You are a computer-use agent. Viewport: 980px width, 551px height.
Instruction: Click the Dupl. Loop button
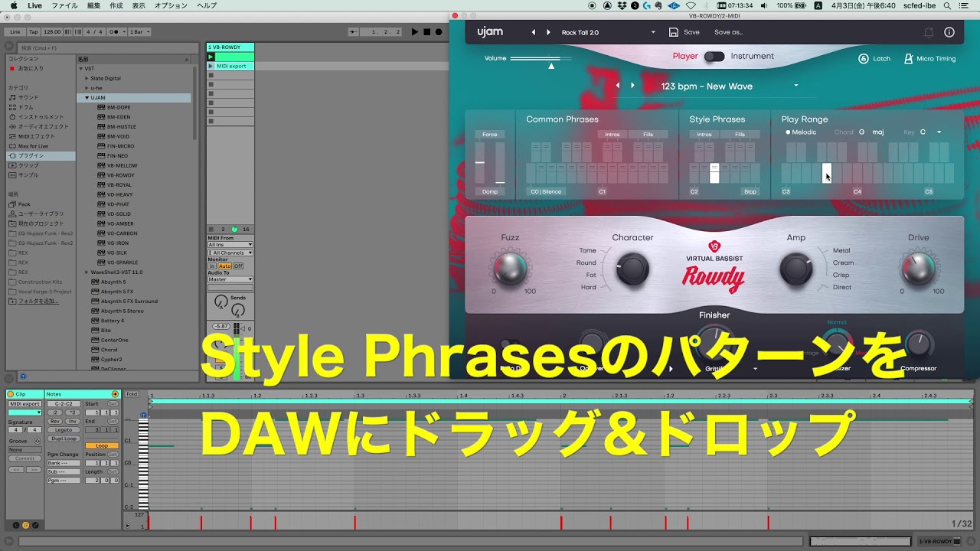pyautogui.click(x=64, y=438)
